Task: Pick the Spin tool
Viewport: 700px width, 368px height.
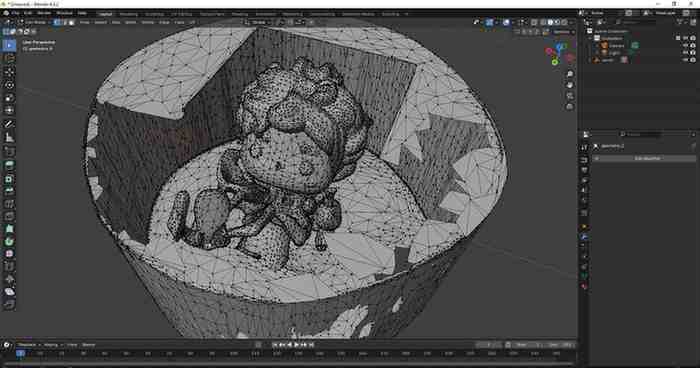Action: point(9,242)
